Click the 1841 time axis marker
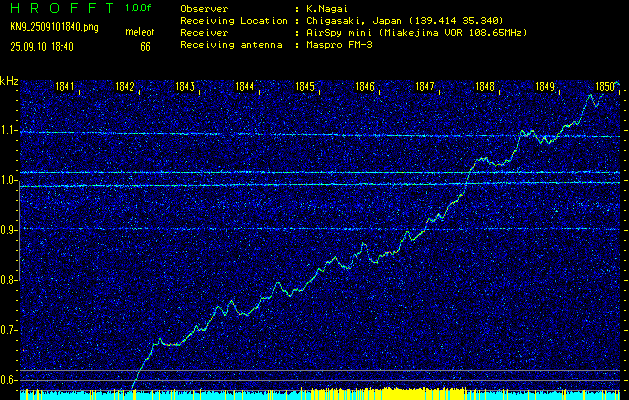The height and width of the screenshot is (400, 629). coord(65,86)
